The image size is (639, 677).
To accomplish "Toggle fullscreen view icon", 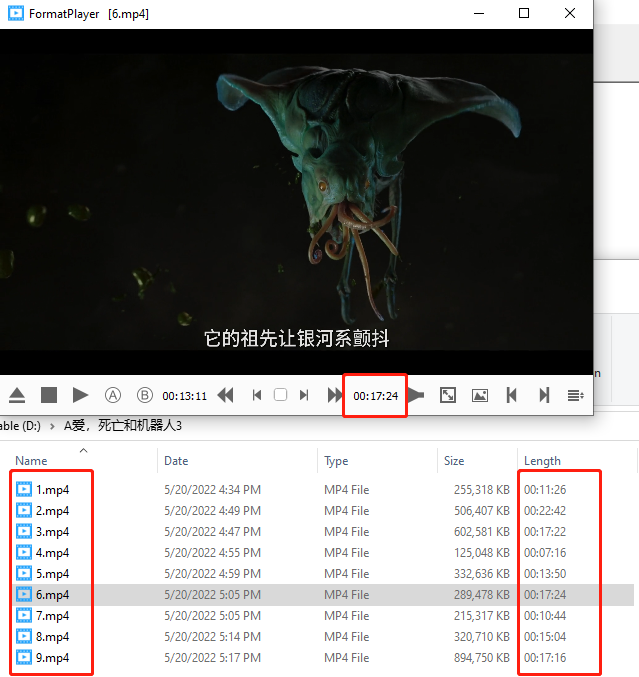I will (x=448, y=395).
